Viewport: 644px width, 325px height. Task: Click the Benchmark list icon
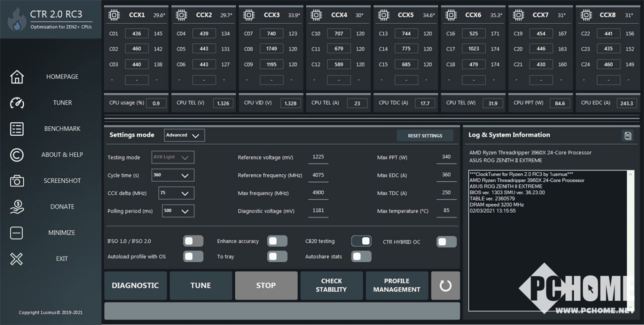[17, 128]
